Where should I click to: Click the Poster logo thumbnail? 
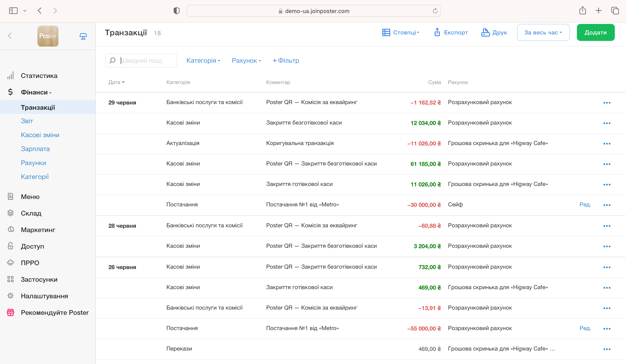48,36
